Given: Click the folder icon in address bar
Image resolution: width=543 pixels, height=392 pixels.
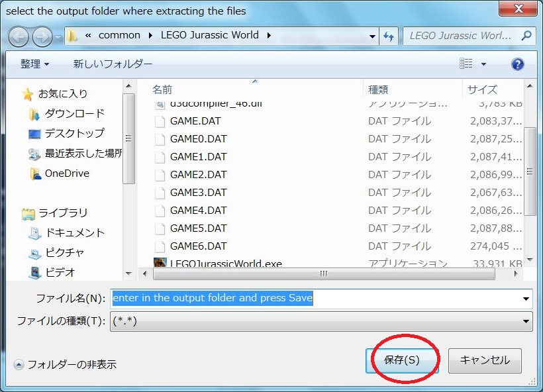Looking at the screenshot, I should pos(72,36).
